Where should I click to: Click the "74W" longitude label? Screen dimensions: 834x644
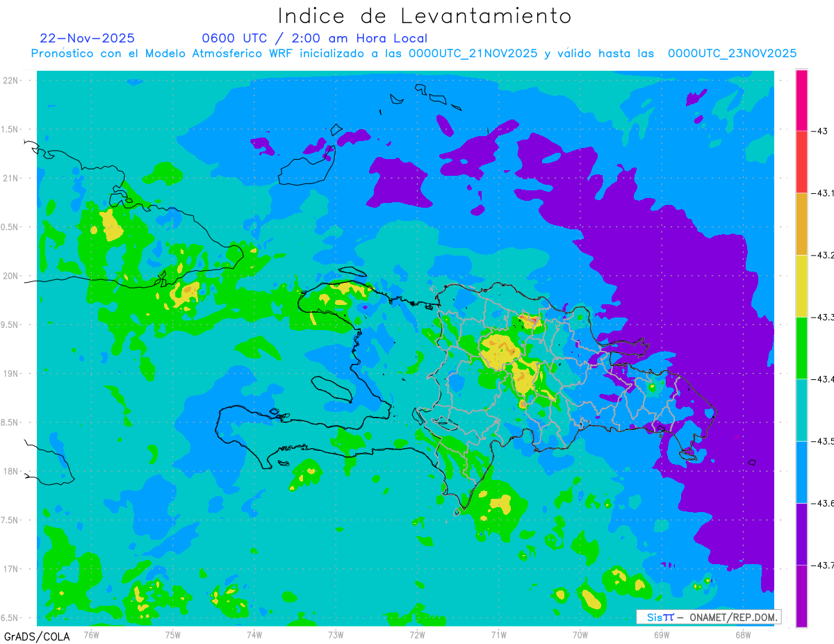point(254,635)
